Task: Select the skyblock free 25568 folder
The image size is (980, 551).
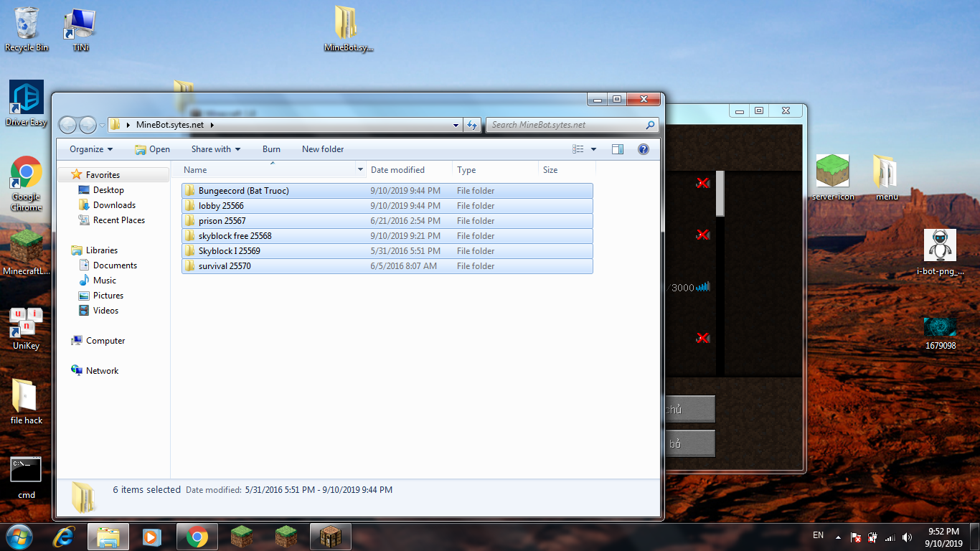Action: coord(387,236)
